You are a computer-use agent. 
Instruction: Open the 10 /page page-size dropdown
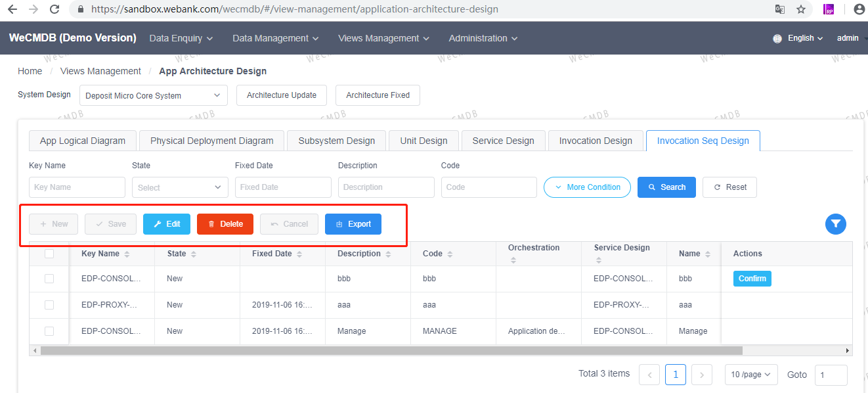tap(750, 374)
